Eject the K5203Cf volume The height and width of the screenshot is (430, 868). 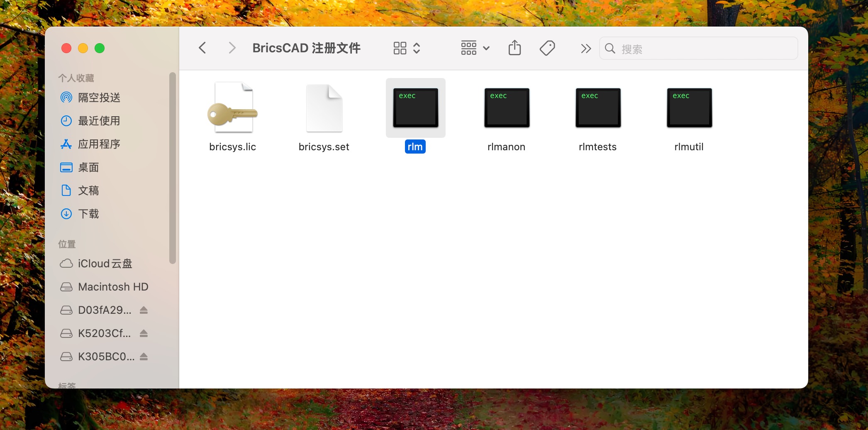pos(144,333)
